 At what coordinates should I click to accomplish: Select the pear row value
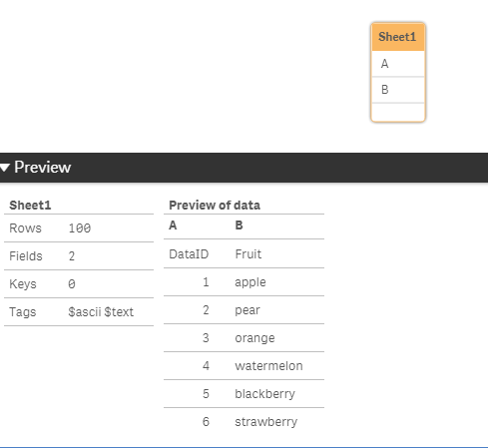(247, 310)
